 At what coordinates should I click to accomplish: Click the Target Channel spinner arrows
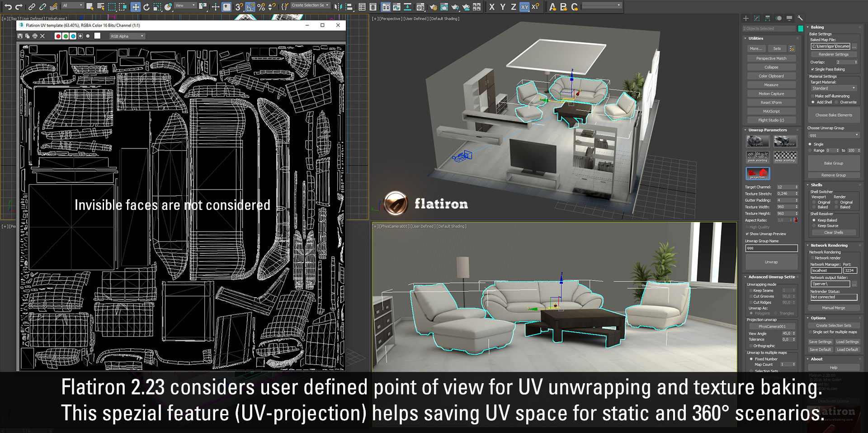point(797,187)
